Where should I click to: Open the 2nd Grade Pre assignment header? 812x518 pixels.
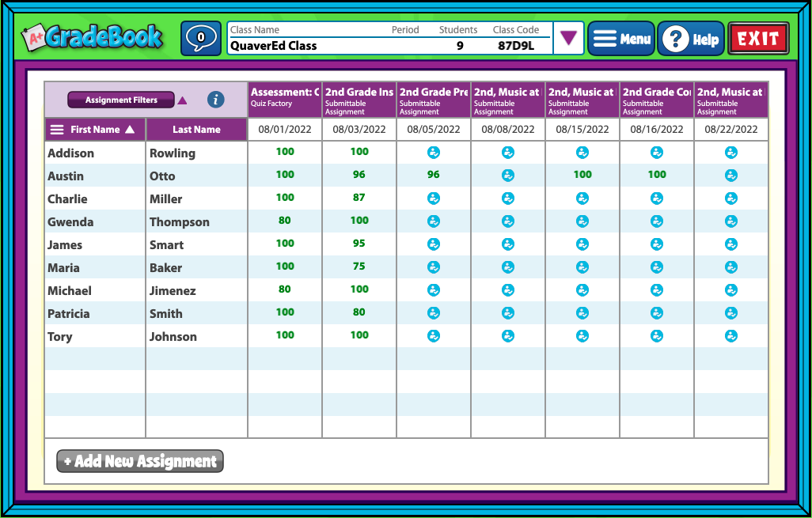pyautogui.click(x=434, y=100)
